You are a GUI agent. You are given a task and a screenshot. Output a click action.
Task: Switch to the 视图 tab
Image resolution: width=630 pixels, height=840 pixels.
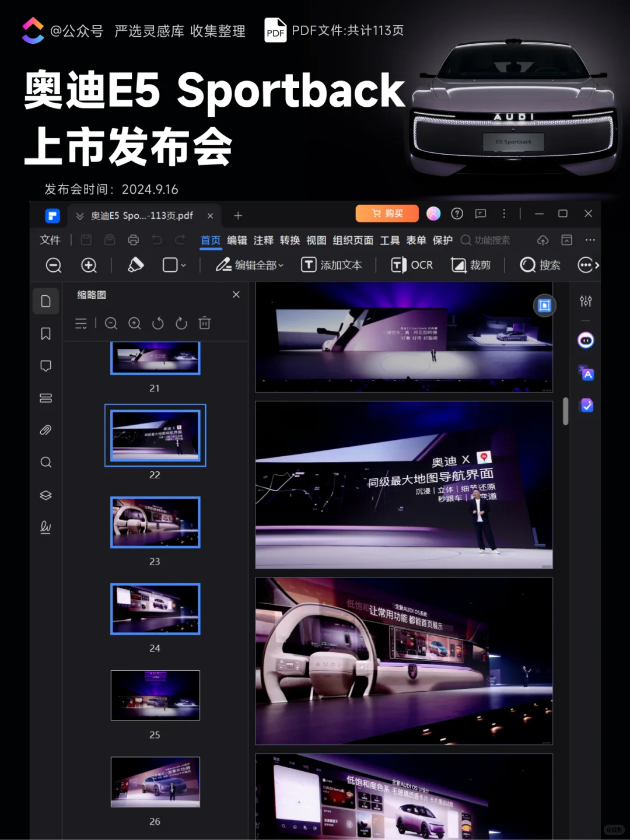(316, 240)
